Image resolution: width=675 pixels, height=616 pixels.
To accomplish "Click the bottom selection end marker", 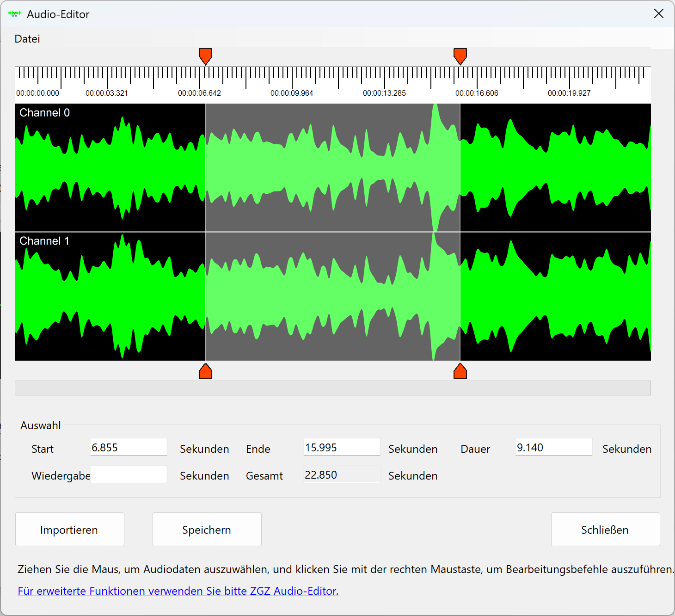I will tap(460, 371).
